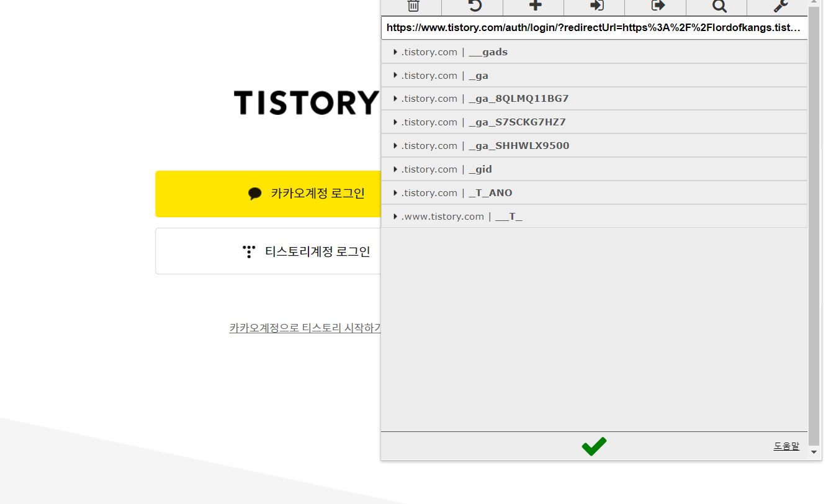Image resolution: width=831 pixels, height=504 pixels.
Task: Click the import cookies icon
Action: pyautogui.click(x=596, y=6)
